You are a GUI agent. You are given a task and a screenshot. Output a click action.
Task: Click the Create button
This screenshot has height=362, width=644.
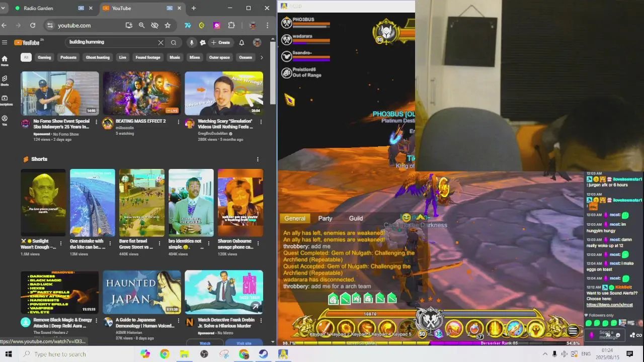tap(221, 43)
